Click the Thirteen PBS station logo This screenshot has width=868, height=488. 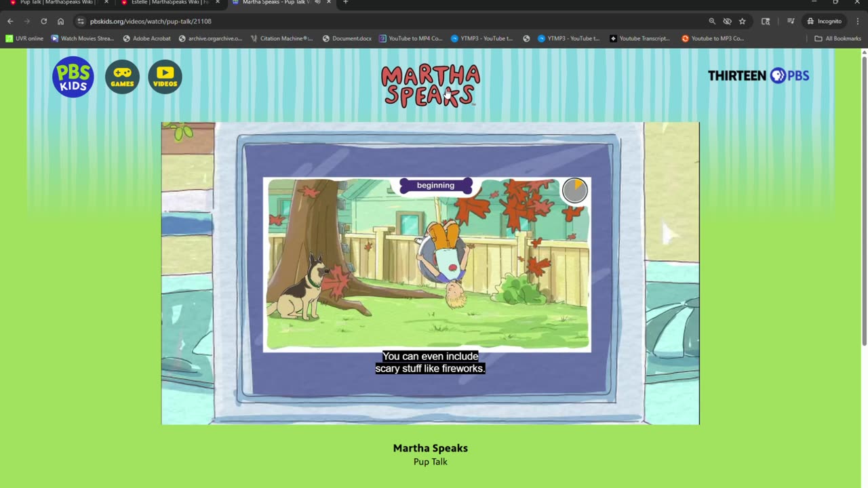pos(758,75)
